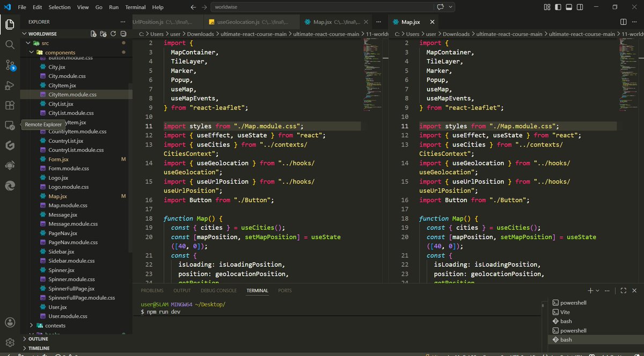The height and width of the screenshot is (356, 644).
Task: Open the Search view in activity bar
Action: (10, 45)
